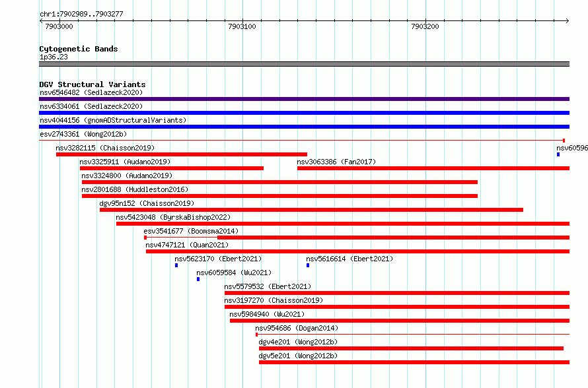Open variant nsv2801688 (Huddleston2016) label
The width and height of the screenshot is (588, 388).
click(x=135, y=189)
